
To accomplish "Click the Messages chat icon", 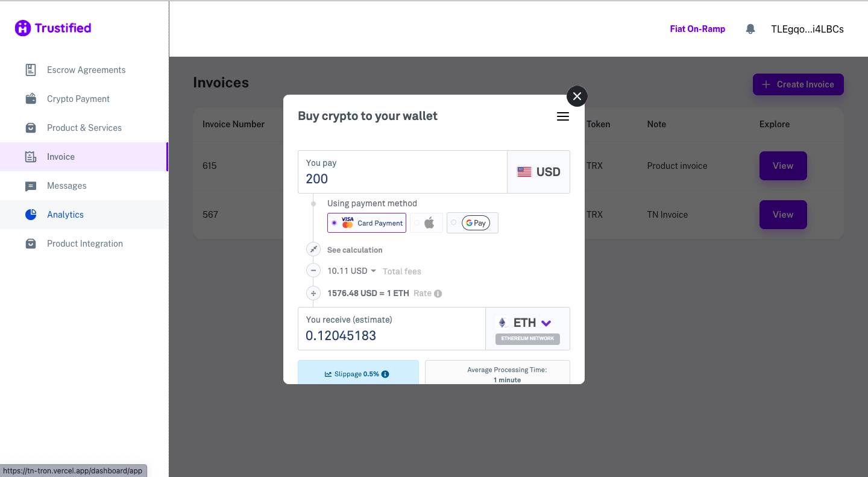I will [x=31, y=186].
